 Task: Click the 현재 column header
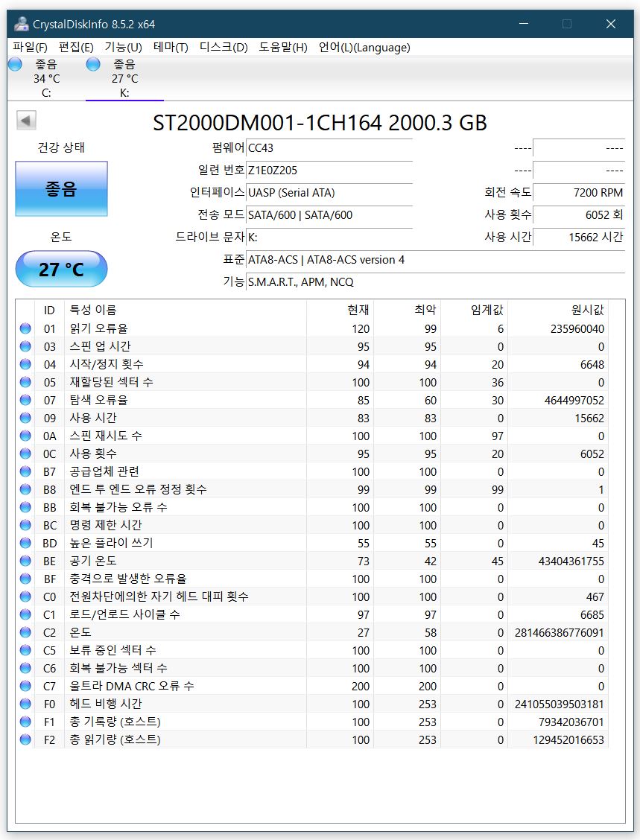(x=340, y=310)
